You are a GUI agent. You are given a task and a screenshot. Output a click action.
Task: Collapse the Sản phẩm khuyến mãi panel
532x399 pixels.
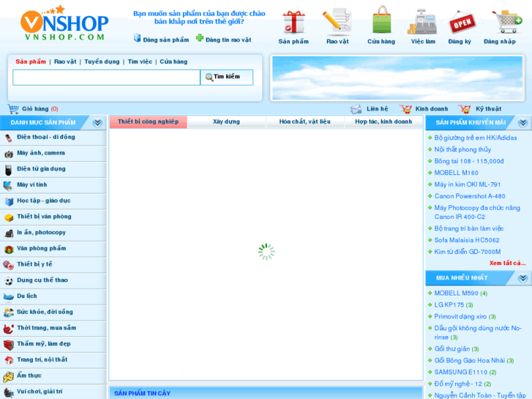point(523,122)
